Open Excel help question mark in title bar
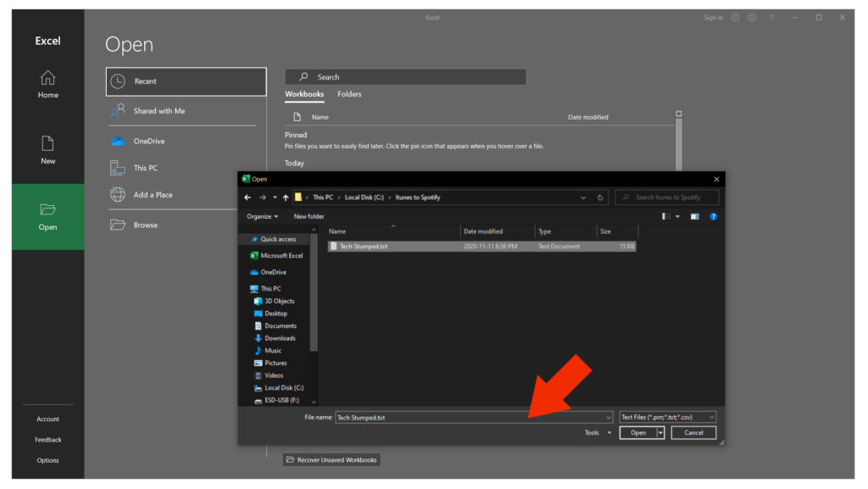This screenshot has width=868, height=489. [x=771, y=18]
